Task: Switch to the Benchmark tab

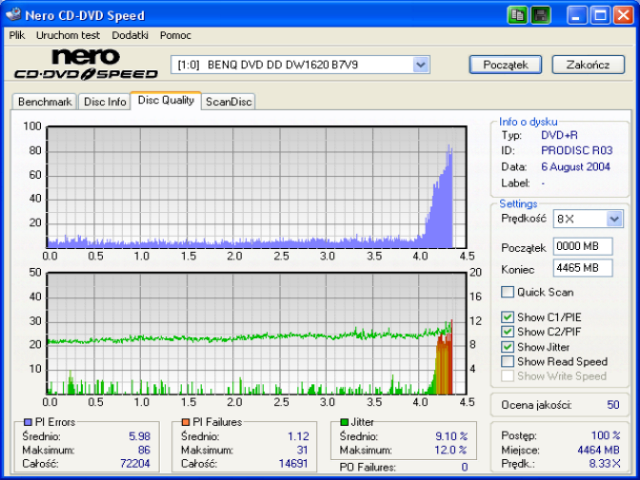Action: (x=44, y=102)
